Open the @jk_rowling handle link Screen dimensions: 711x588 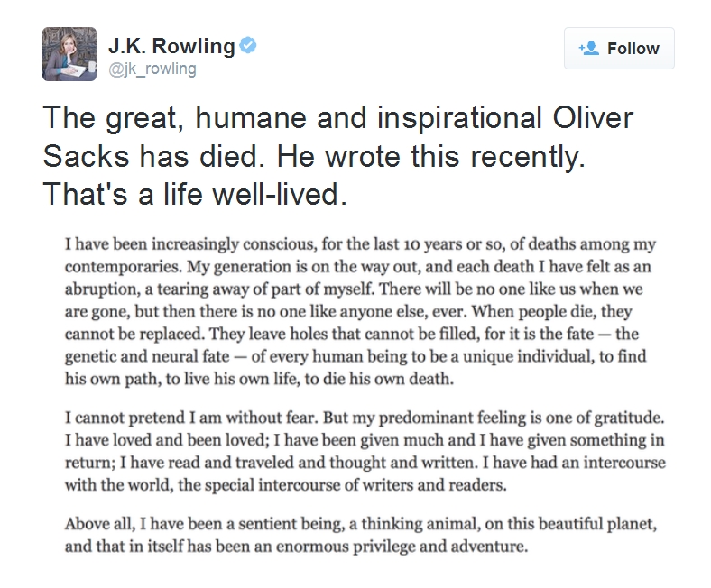[x=152, y=69]
